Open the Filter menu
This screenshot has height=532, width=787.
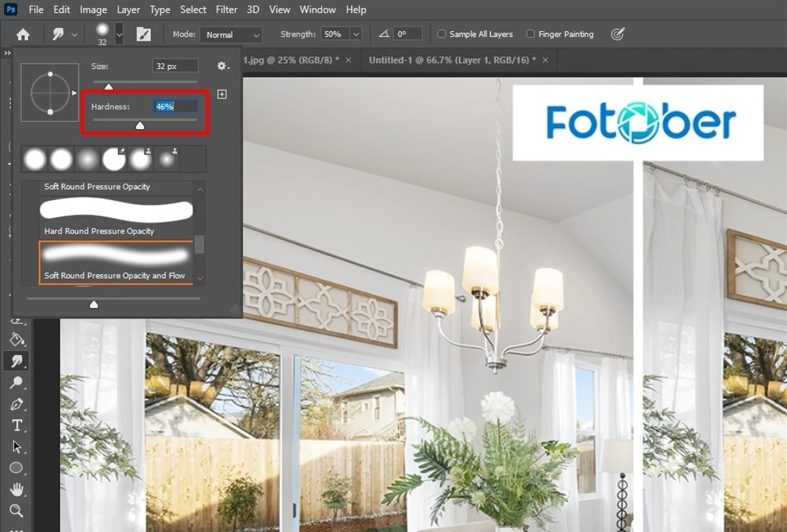click(226, 10)
